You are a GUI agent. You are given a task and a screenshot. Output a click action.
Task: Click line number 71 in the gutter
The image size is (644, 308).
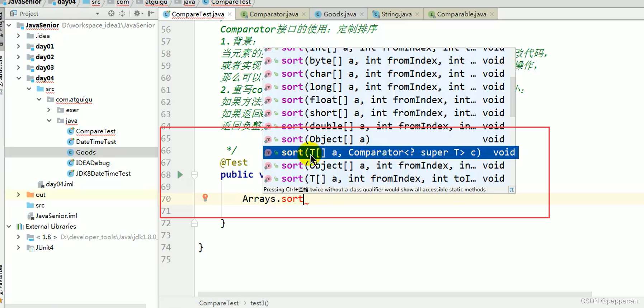pos(166,211)
